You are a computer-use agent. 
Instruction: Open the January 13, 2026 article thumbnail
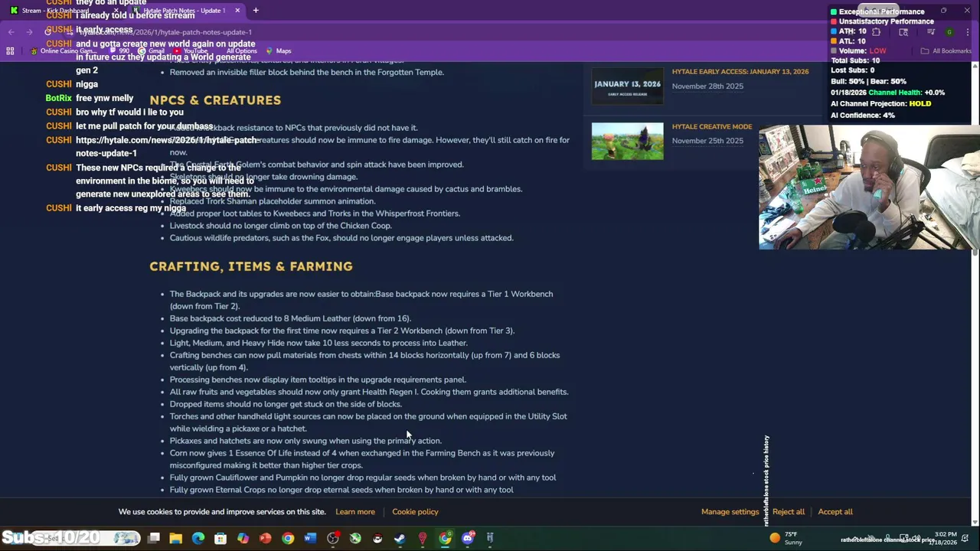click(627, 86)
